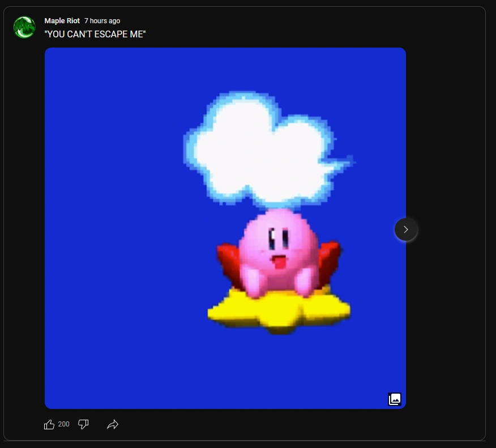Click the like count showing 200

pos(63,424)
